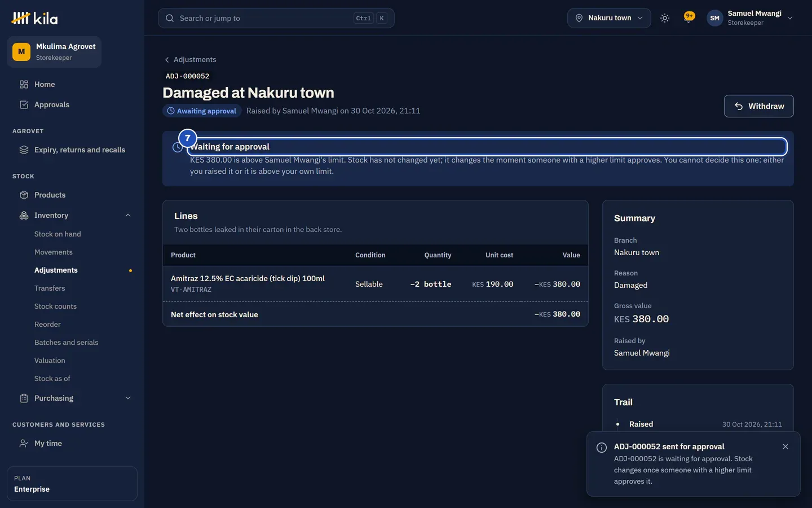
Task: Click the Raised entry in the Trail
Action: 641,424
